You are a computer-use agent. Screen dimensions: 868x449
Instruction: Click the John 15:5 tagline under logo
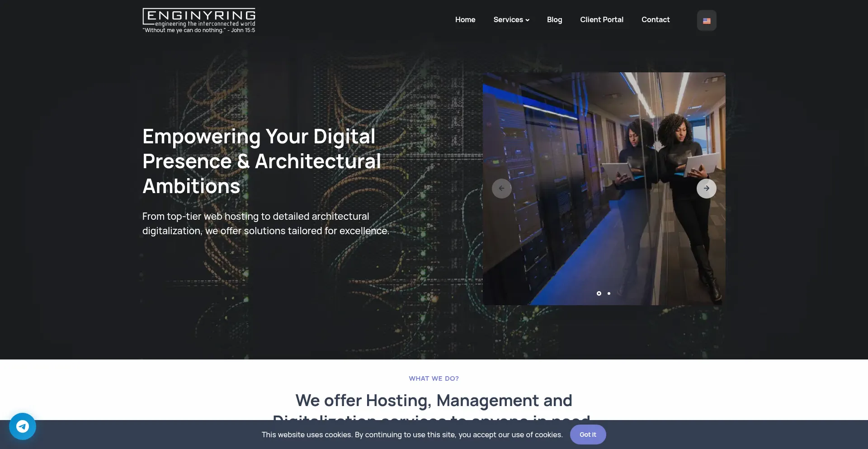[199, 30]
